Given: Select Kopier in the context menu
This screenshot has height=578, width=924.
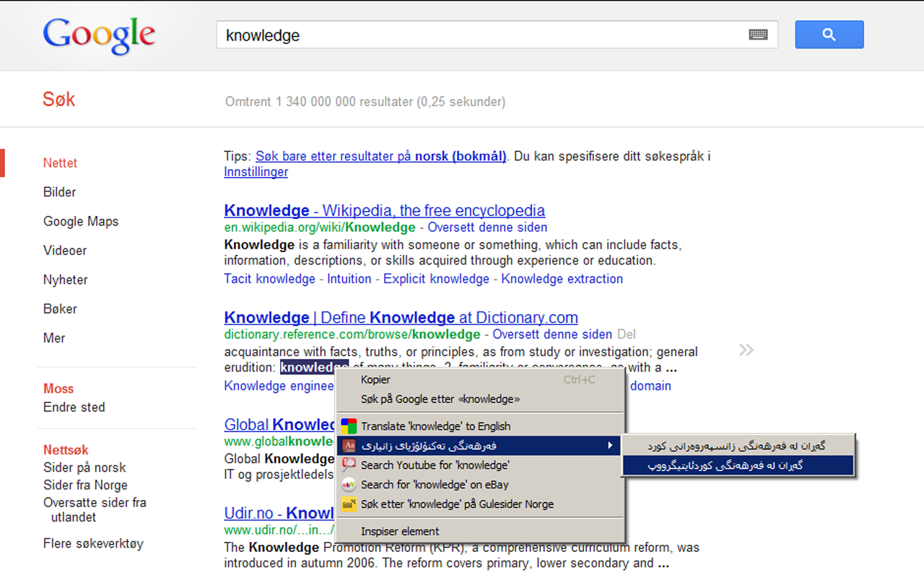Looking at the screenshot, I should 480,379.
